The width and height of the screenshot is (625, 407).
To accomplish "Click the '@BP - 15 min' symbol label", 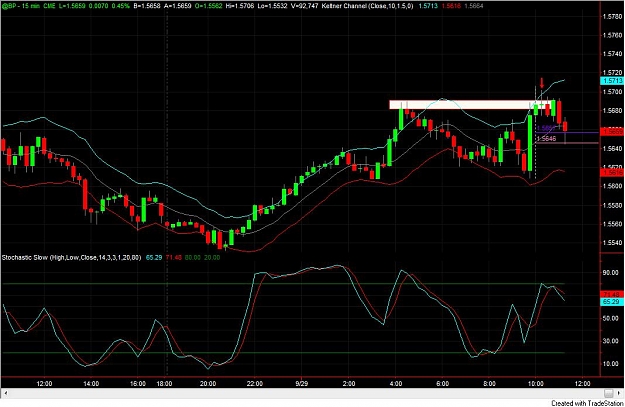I will (x=19, y=6).
